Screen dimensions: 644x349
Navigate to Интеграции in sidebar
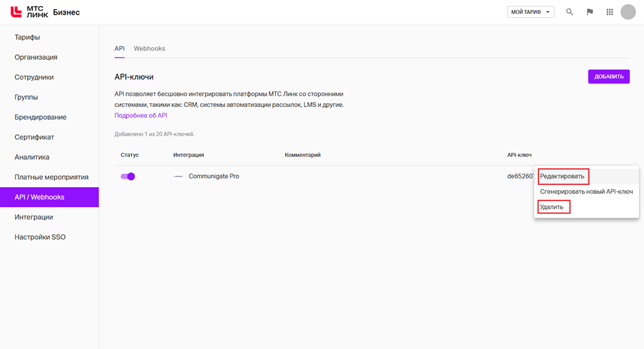click(x=34, y=217)
